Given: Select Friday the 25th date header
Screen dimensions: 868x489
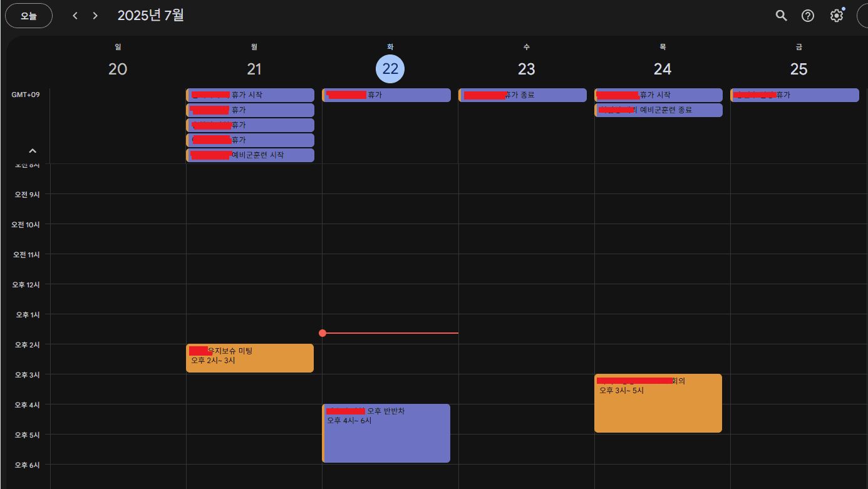Looking at the screenshot, I should tap(798, 69).
